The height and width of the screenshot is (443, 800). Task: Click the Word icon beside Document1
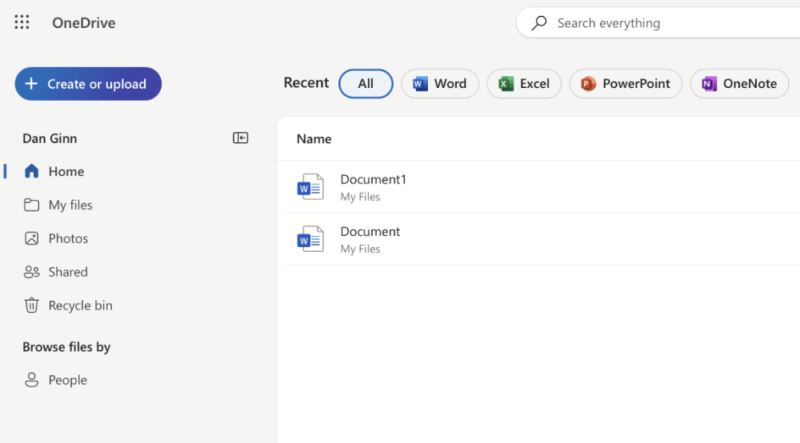pyautogui.click(x=310, y=187)
